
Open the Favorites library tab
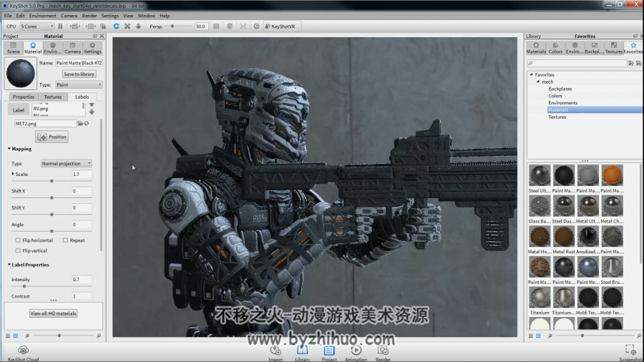(x=633, y=48)
